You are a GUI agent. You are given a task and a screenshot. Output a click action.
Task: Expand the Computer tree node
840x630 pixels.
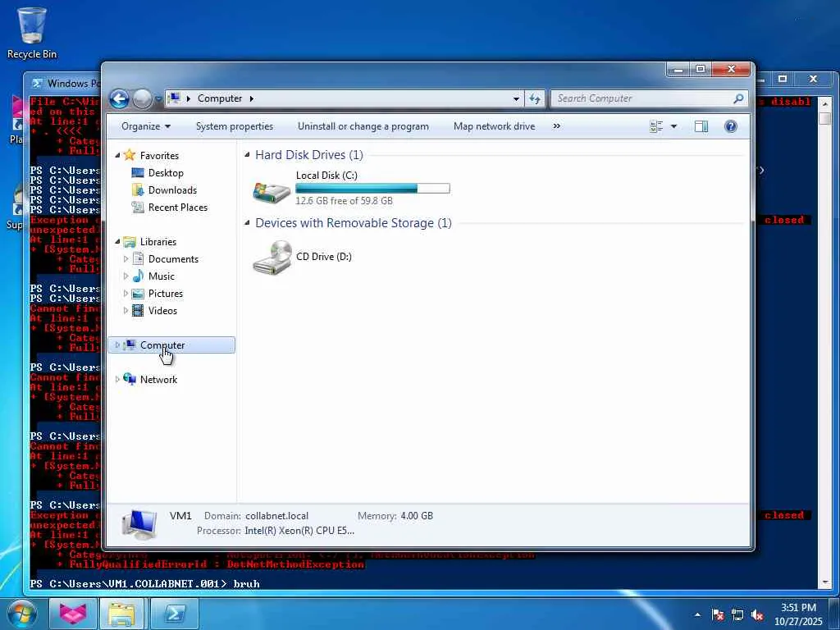[117, 345]
